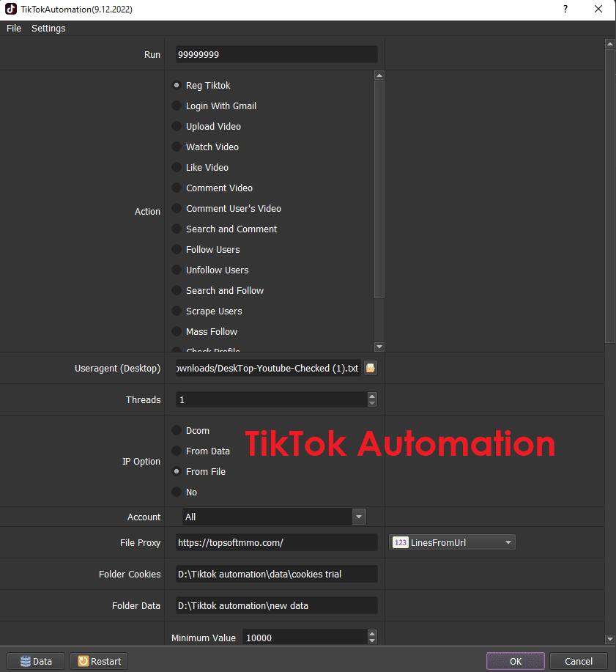Screen dimensions: 616x672
Task: Click main window scroll up arrow
Action: coord(610,43)
